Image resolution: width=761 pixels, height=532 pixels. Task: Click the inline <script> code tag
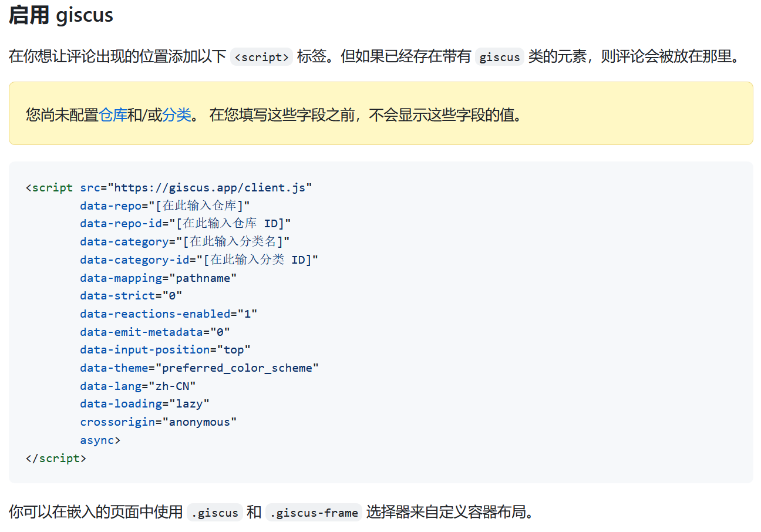click(x=261, y=56)
